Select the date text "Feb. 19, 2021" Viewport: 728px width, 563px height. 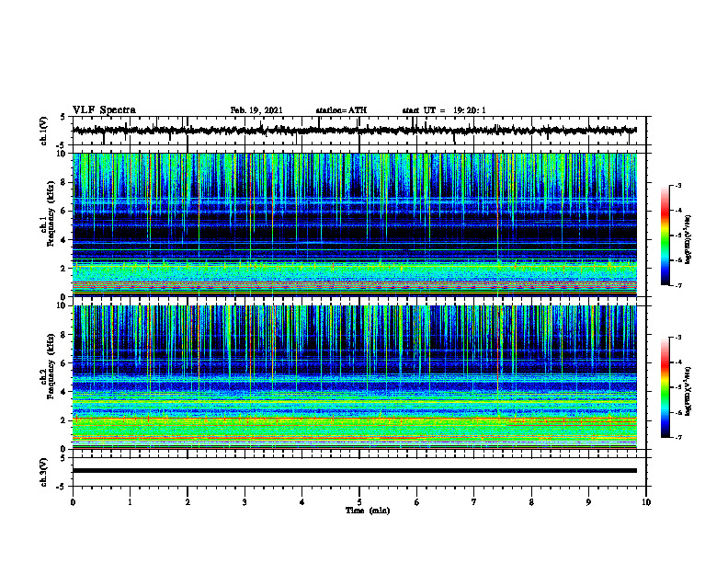(x=256, y=110)
